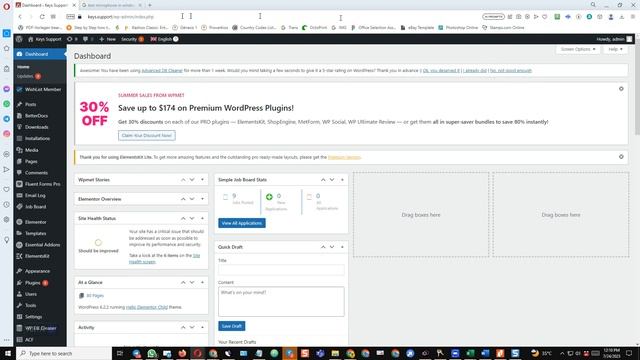The height and width of the screenshot is (360, 640).
Task: Toggle the At a Glance panel
Action: coord(202,282)
